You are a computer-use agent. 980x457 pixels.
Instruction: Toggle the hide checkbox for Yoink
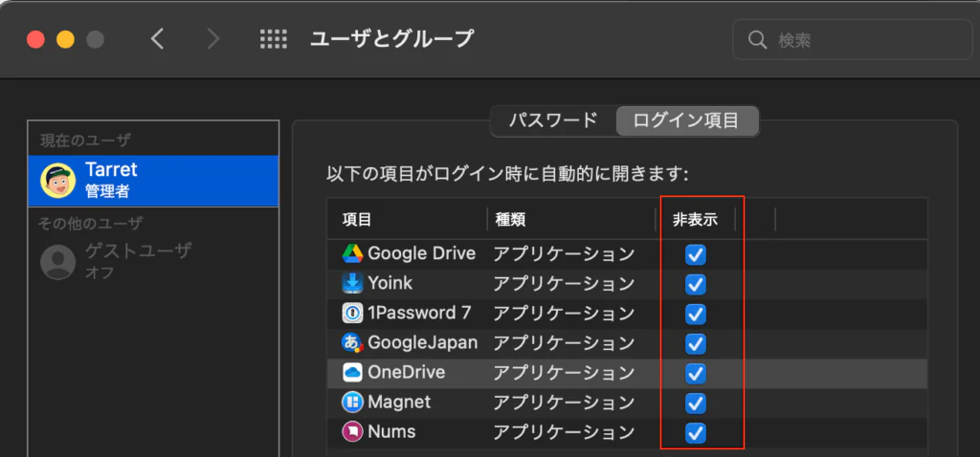[696, 285]
